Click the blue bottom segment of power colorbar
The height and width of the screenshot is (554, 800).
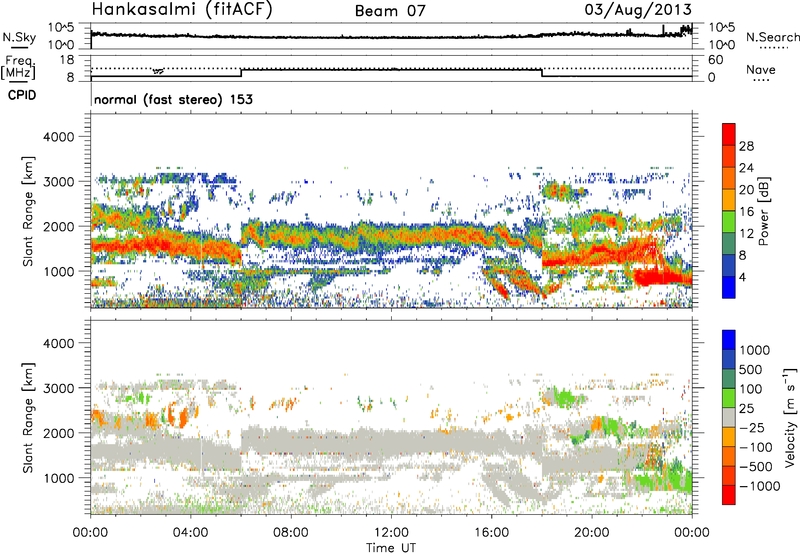click(x=729, y=287)
